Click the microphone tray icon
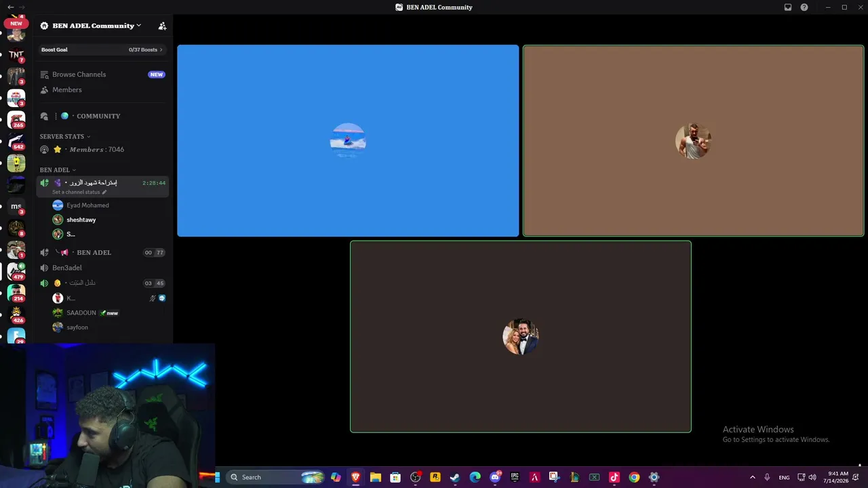This screenshot has height=488, width=868. [767, 477]
